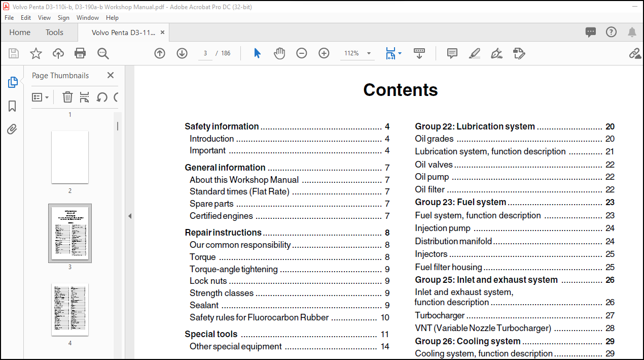Image resolution: width=644 pixels, height=360 pixels.
Task: Switch to the Tools tab
Action: pyautogui.click(x=54, y=32)
